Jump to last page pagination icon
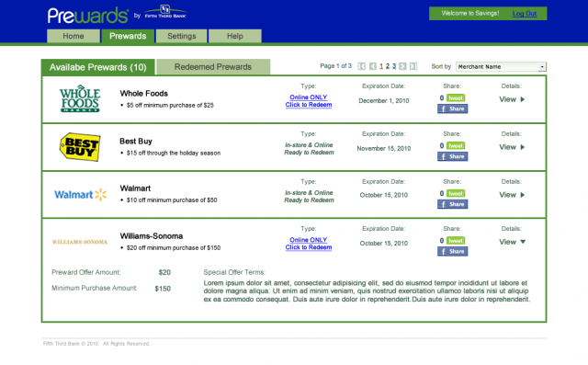 tap(413, 66)
